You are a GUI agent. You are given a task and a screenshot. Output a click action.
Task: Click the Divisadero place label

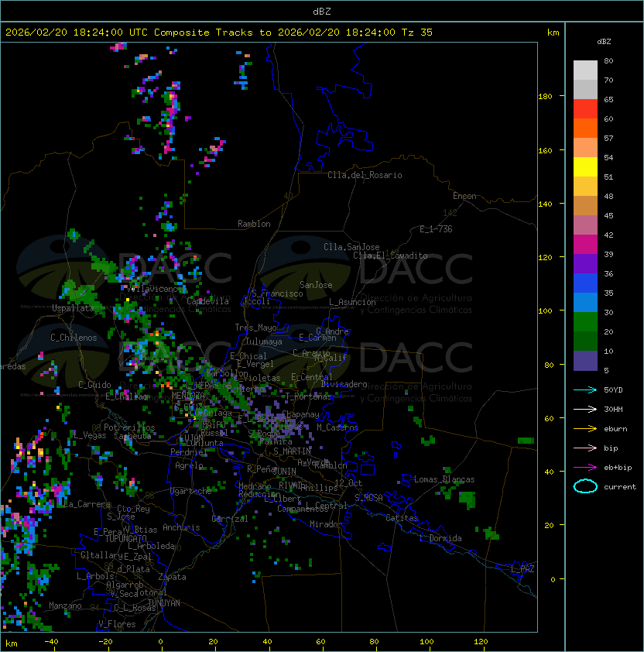pyautogui.click(x=344, y=384)
